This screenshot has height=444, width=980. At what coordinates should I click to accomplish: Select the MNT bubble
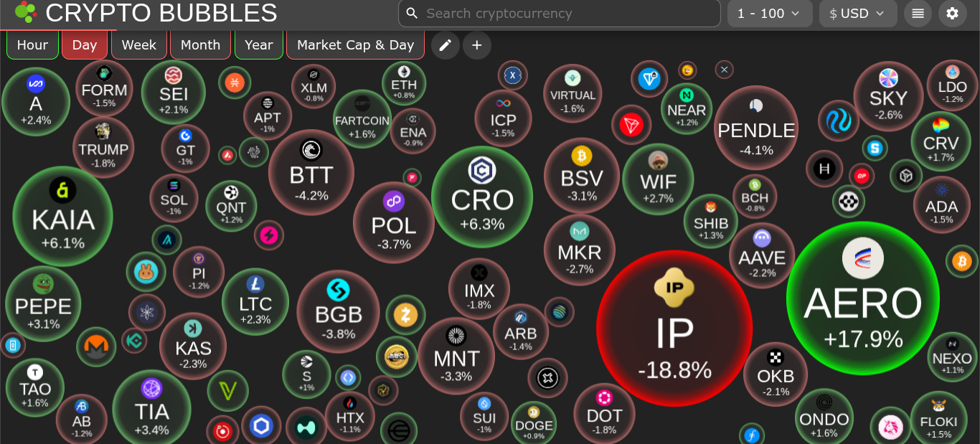point(456,356)
